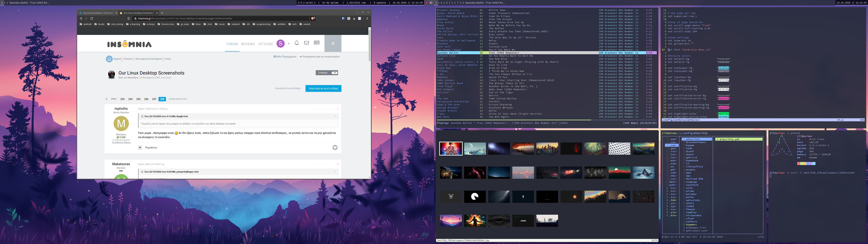The image size is (868, 244).
Task: Click the plus multiquote button on mphxths post
Action: click(140, 148)
